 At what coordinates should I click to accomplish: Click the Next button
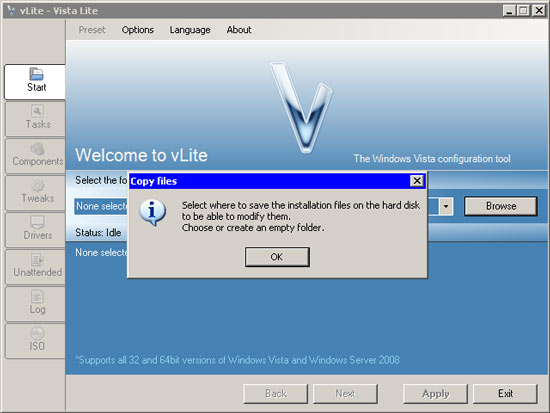pos(345,394)
